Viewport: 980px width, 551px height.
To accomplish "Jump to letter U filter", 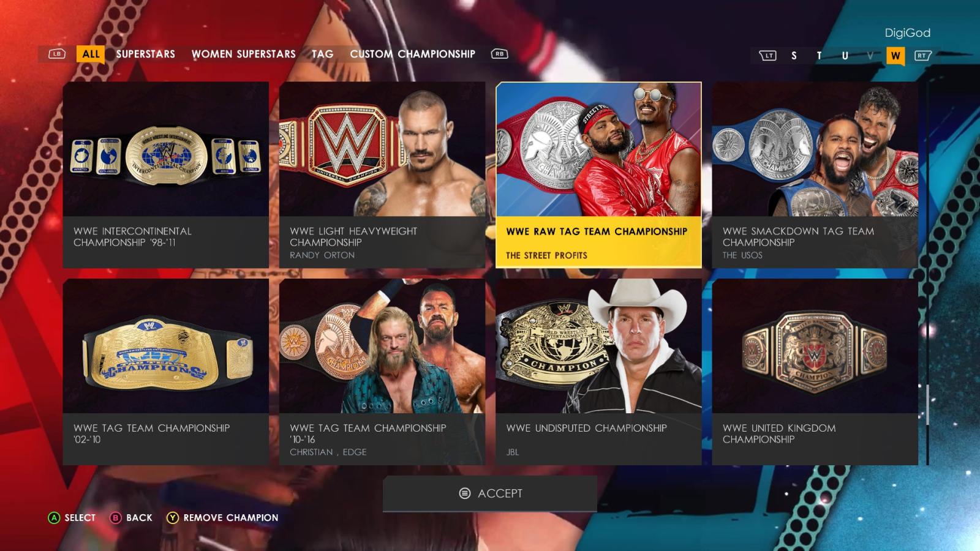I will (x=845, y=56).
